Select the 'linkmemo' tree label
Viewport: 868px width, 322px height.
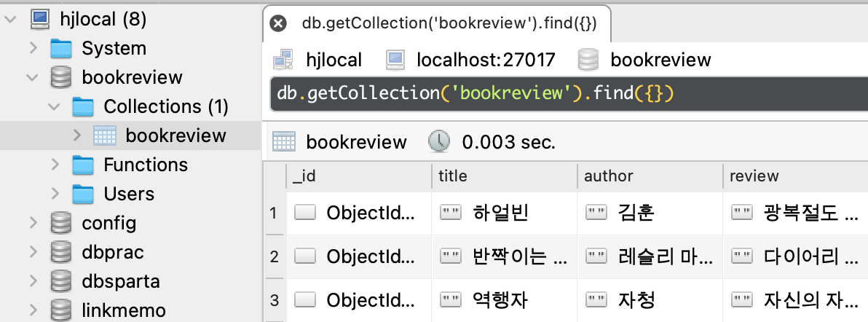[124, 310]
